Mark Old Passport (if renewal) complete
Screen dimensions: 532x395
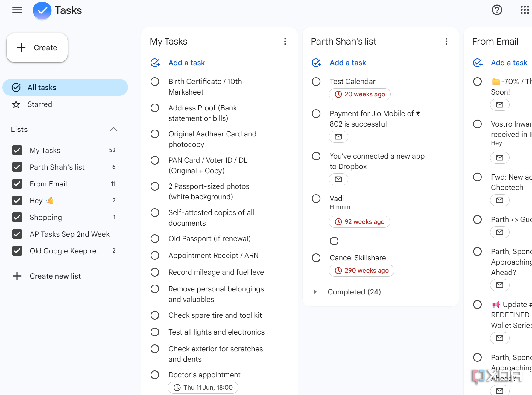[155, 239]
